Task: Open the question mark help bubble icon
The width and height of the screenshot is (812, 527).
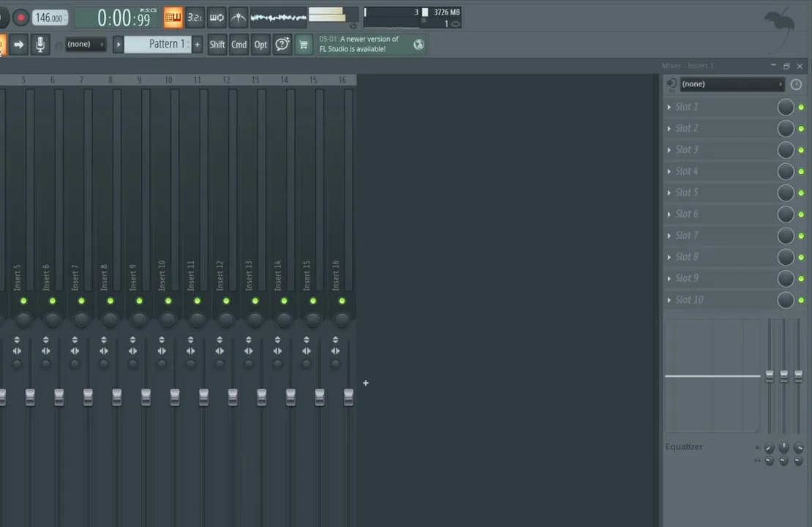Action: pos(282,45)
